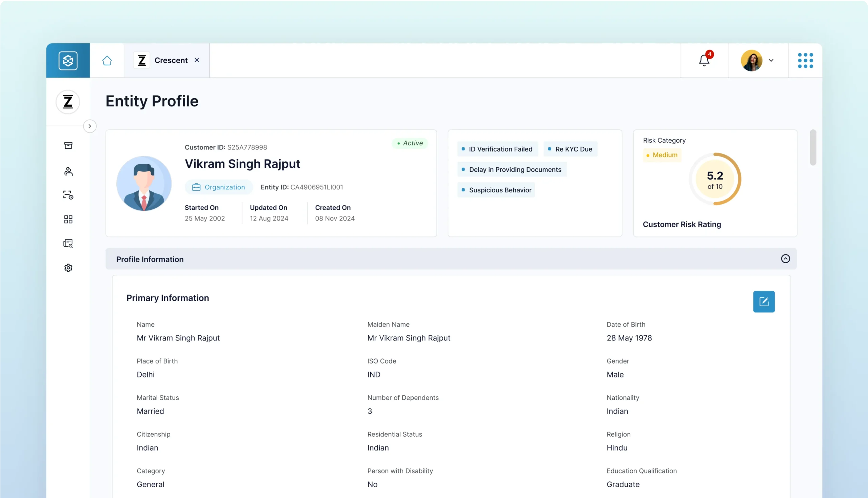The height and width of the screenshot is (498, 868).
Task: Expand the Profile Information section chevron
Action: tap(786, 258)
